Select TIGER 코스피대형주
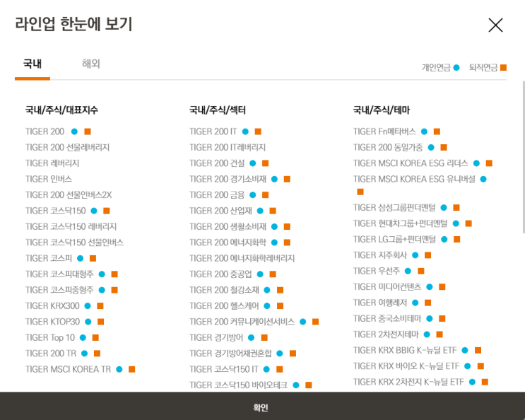 point(59,274)
